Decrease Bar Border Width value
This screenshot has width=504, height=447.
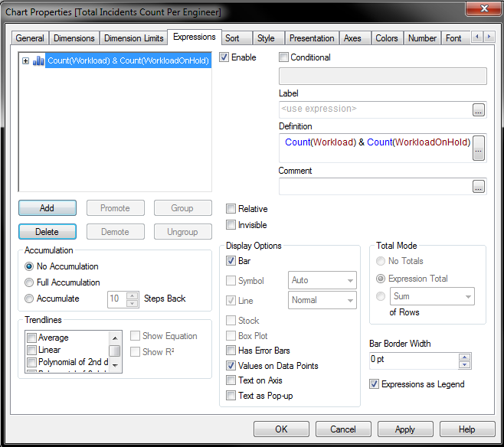pos(464,365)
